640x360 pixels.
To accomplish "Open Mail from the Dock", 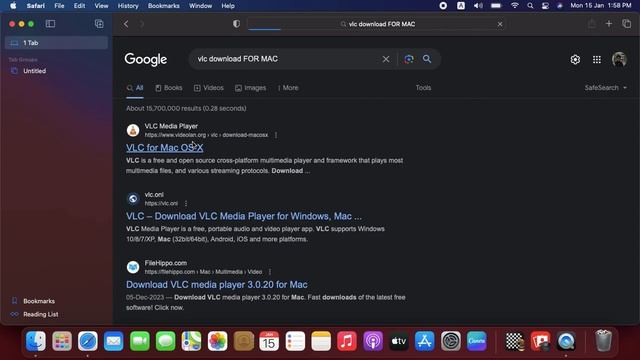I will [x=113, y=341].
